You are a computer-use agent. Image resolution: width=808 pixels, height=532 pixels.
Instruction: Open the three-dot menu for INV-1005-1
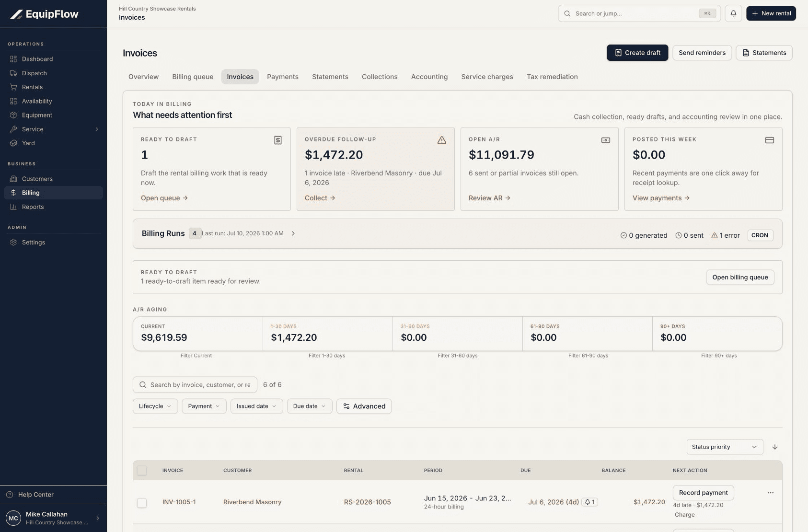pos(771,493)
